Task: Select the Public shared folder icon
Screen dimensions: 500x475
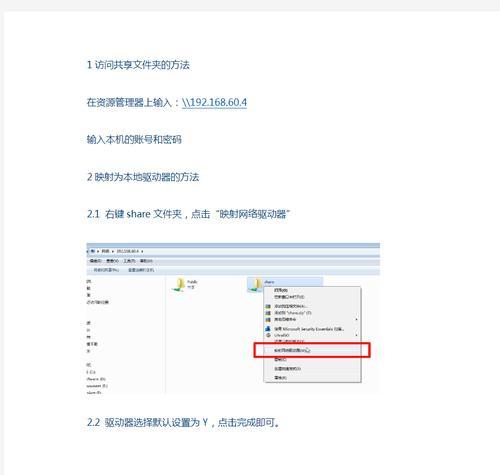Action: click(179, 285)
